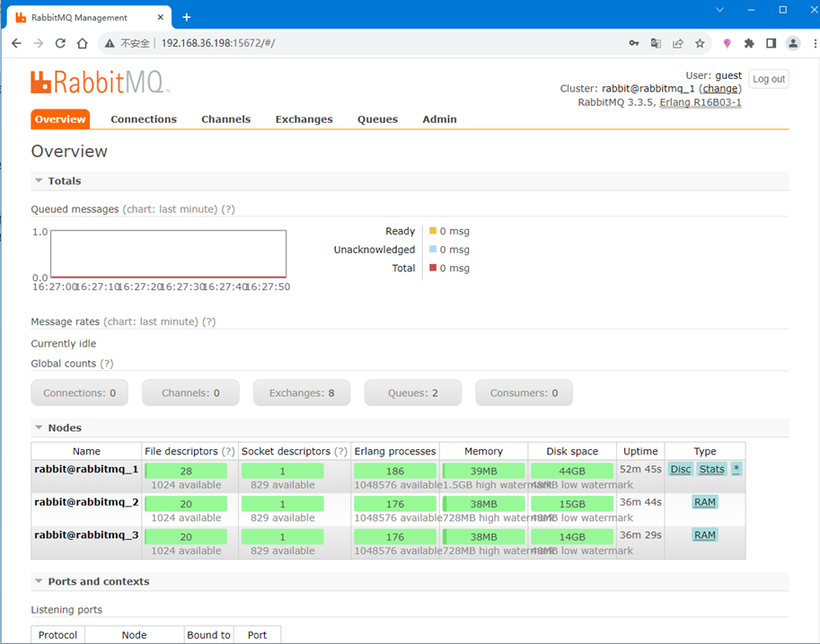Image resolution: width=820 pixels, height=644 pixels.
Task: Bookmark this page with star icon
Action: point(700,43)
